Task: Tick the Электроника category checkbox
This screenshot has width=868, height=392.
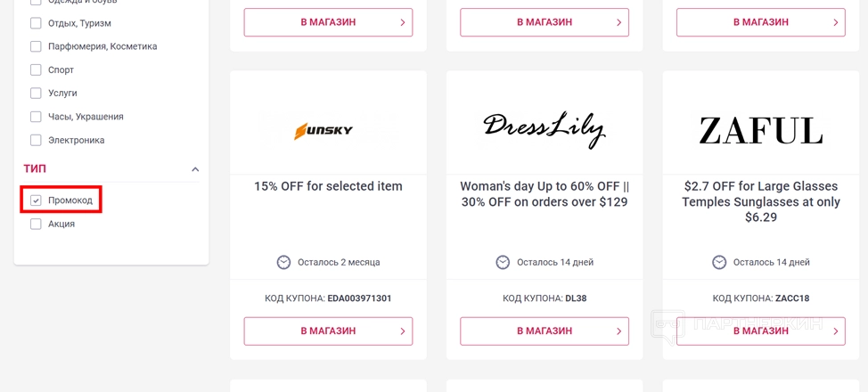Action: pyautogui.click(x=37, y=140)
